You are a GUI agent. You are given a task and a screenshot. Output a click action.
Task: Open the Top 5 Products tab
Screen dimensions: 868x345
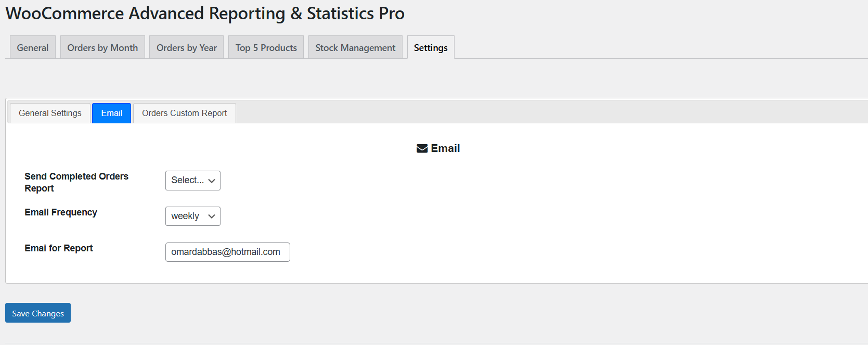[265, 47]
